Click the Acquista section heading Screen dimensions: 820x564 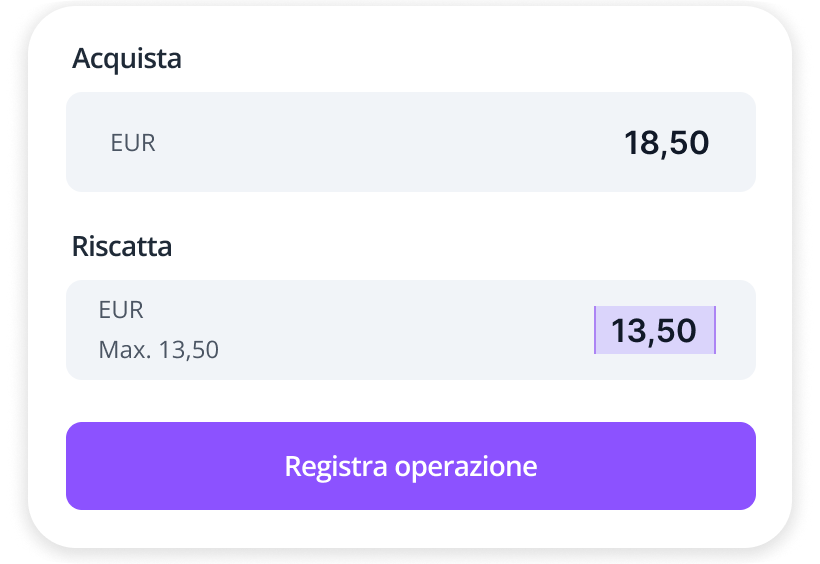pos(127,59)
